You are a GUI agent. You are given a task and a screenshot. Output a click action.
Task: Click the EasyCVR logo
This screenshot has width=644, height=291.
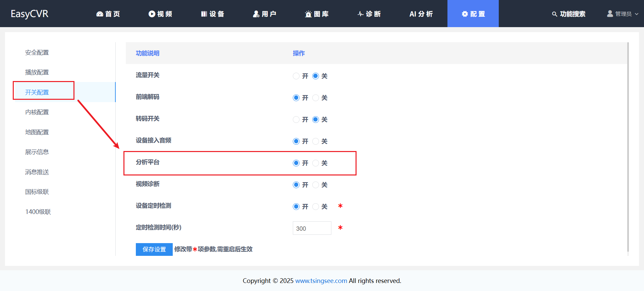30,14
